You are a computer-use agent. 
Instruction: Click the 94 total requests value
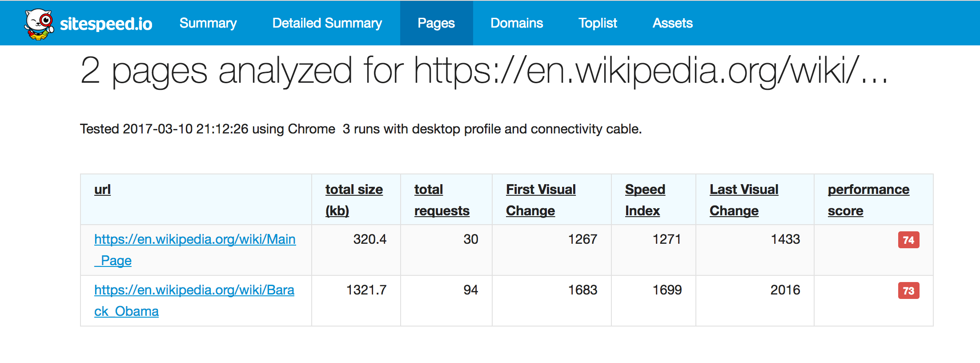471,290
